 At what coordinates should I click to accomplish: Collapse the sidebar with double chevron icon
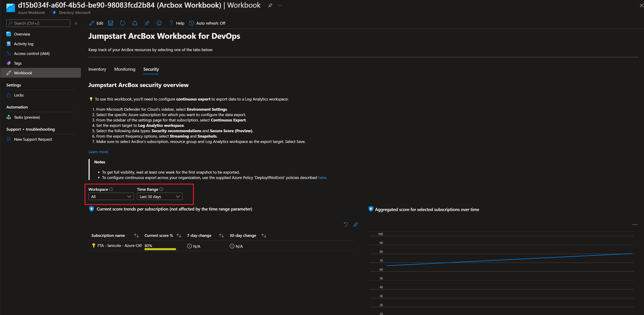[76, 23]
